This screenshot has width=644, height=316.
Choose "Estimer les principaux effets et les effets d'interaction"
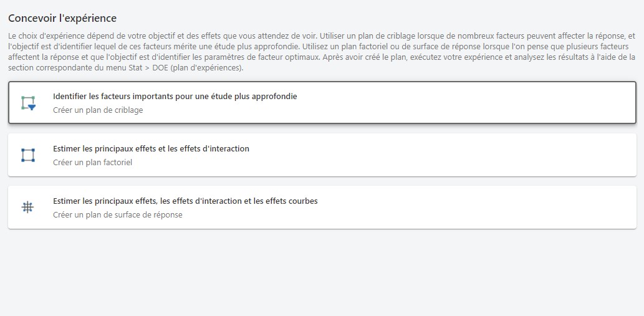[x=151, y=149]
